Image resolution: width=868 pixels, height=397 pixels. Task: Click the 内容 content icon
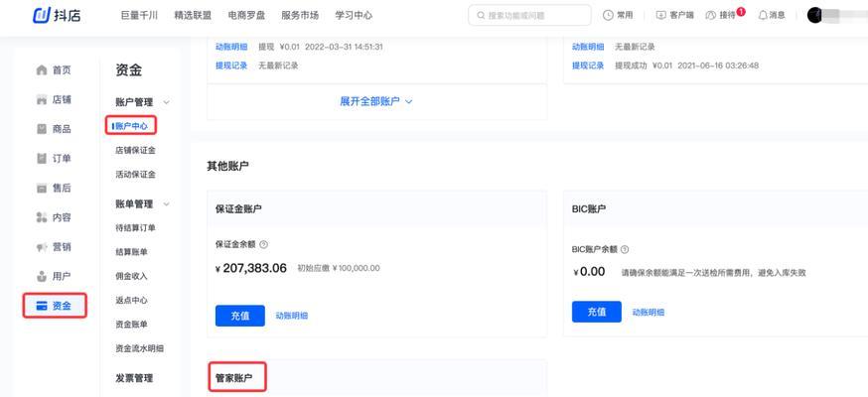point(41,217)
